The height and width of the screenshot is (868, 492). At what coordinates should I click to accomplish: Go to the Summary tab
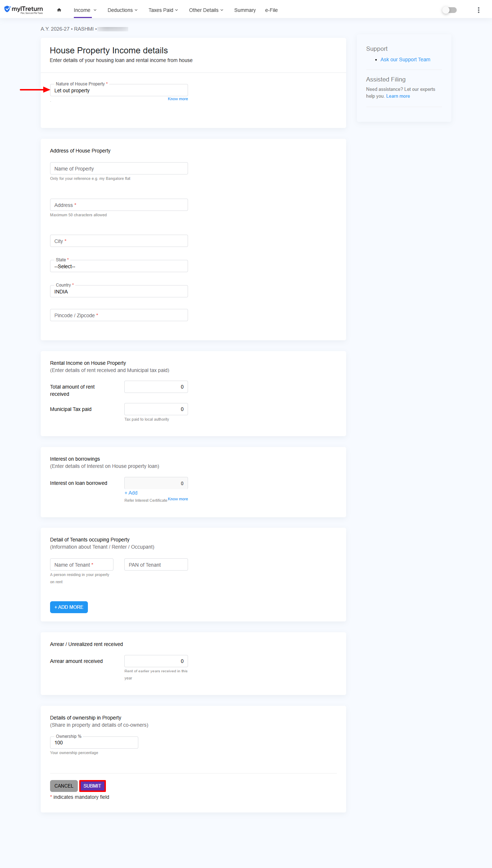coord(245,10)
